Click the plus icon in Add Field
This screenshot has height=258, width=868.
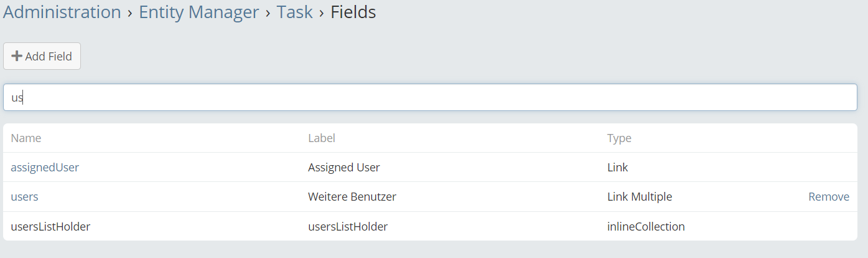17,56
